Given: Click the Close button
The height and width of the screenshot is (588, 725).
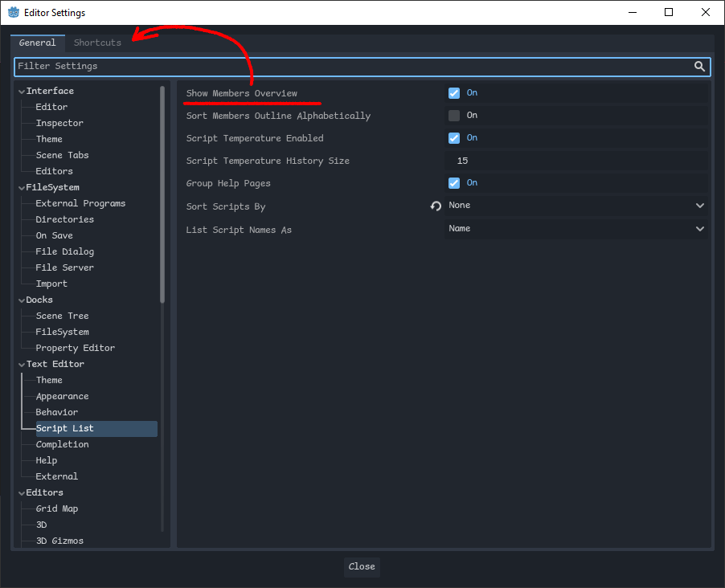Looking at the screenshot, I should 361,566.
